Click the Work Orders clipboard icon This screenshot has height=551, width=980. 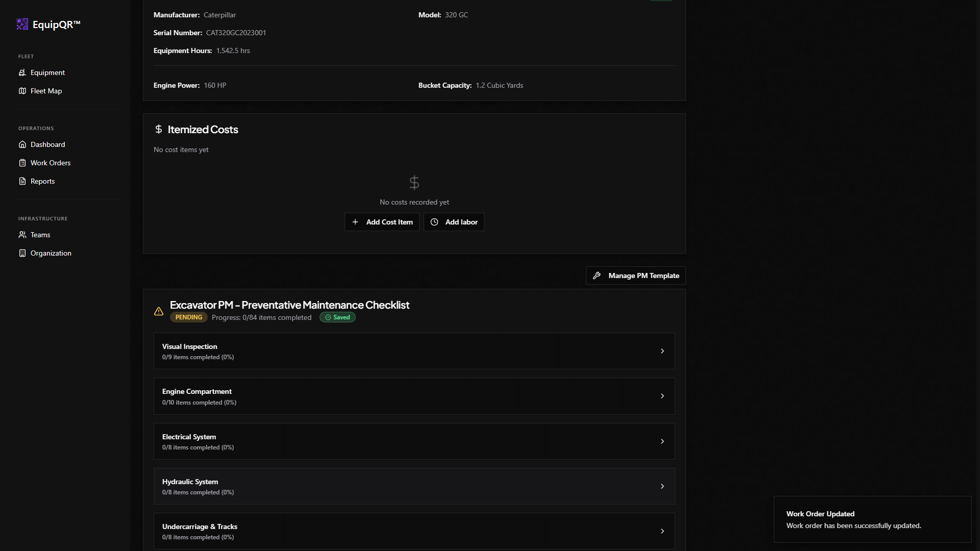click(22, 163)
